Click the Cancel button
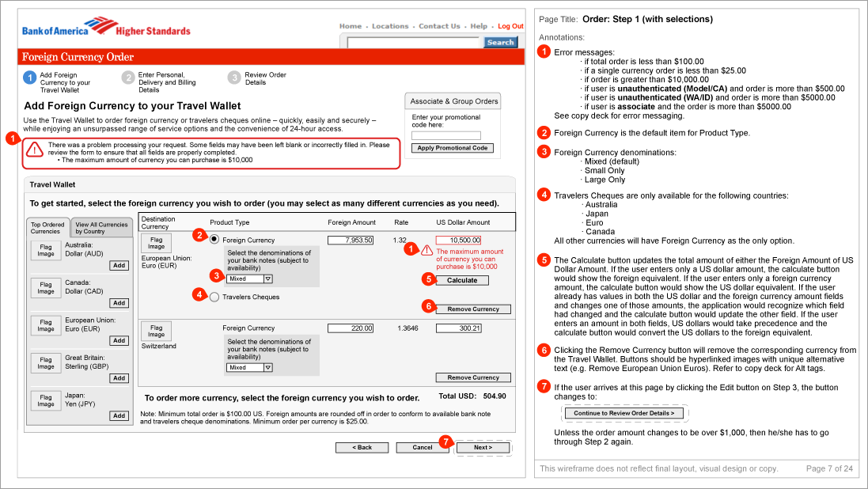The height and width of the screenshot is (489, 868). click(x=423, y=448)
